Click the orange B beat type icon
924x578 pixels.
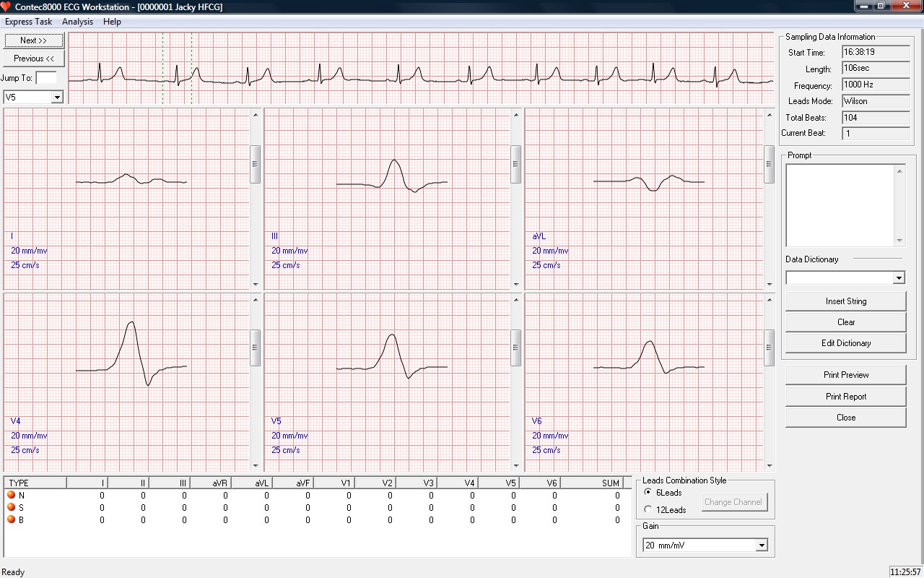[11, 519]
